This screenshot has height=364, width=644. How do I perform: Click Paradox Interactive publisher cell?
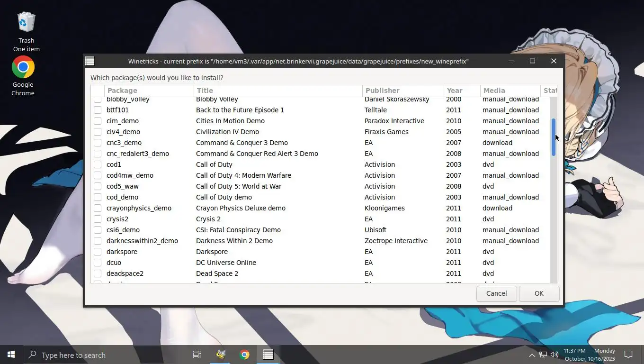[394, 121]
